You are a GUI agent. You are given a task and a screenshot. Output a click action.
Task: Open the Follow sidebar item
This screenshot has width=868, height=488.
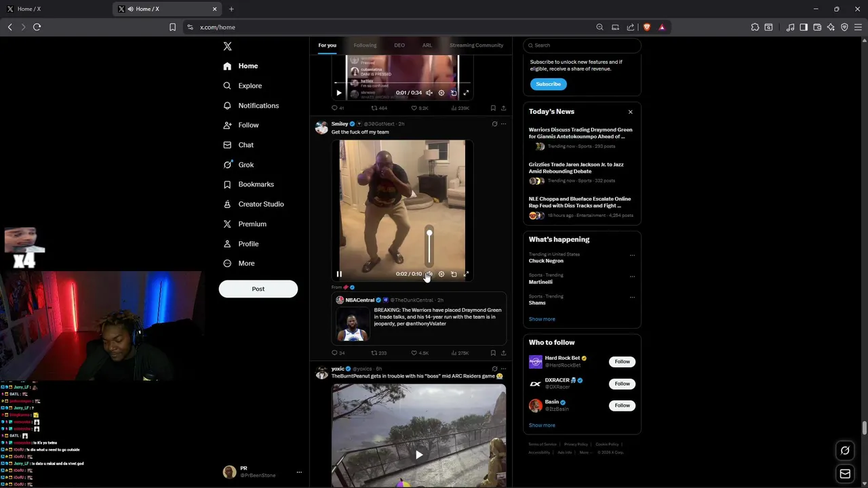pos(241,125)
